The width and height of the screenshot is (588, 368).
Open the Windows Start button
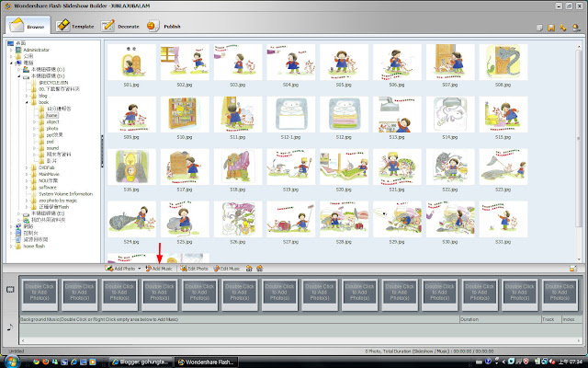point(10,362)
